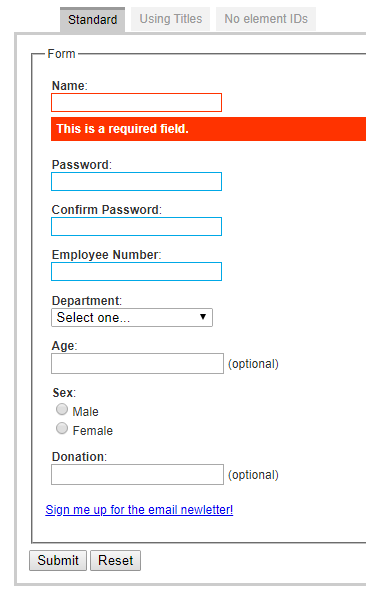Image resolution: width=366 pixels, height=591 pixels.
Task: Click the Name field label
Action: point(70,86)
